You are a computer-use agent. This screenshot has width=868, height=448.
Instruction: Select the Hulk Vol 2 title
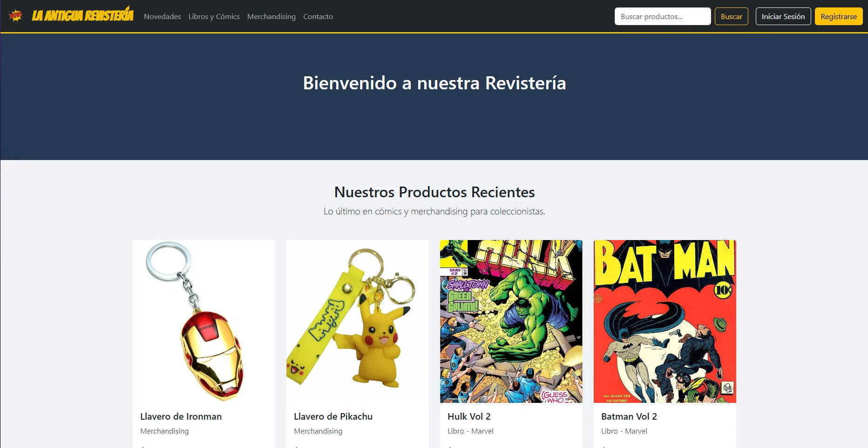(469, 416)
